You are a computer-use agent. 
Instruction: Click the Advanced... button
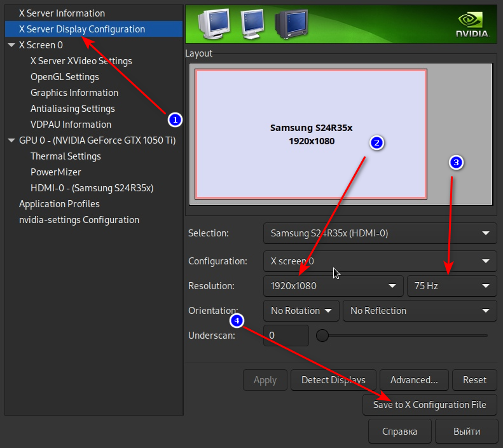(414, 380)
